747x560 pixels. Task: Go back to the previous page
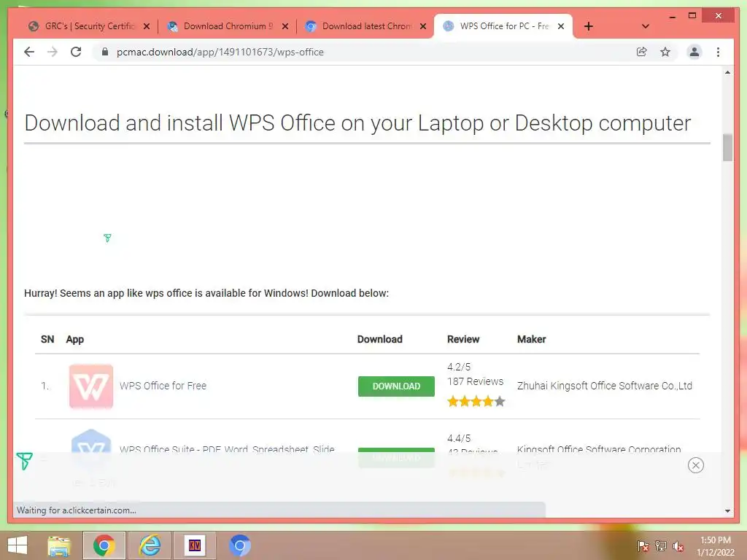point(29,52)
